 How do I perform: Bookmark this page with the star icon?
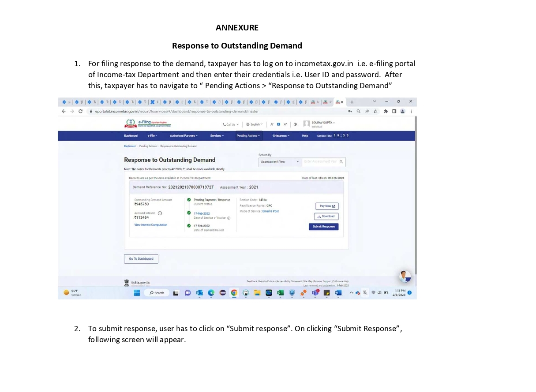click(x=375, y=112)
